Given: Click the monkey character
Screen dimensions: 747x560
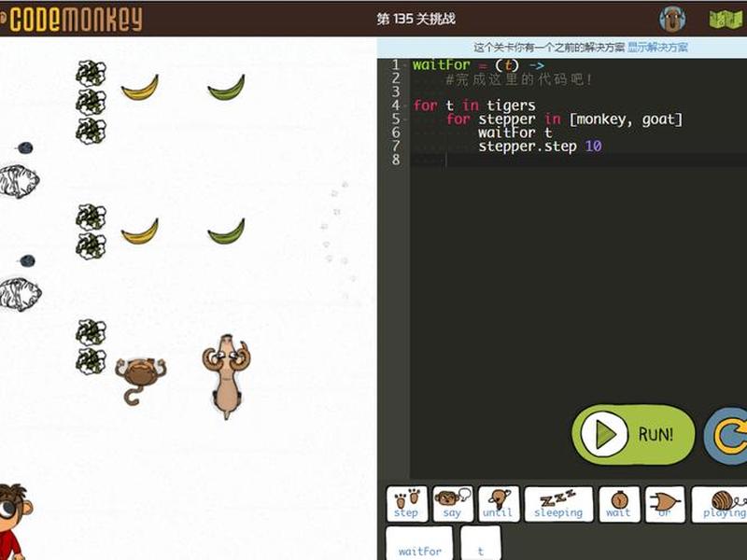Looking at the screenshot, I should [x=140, y=380].
